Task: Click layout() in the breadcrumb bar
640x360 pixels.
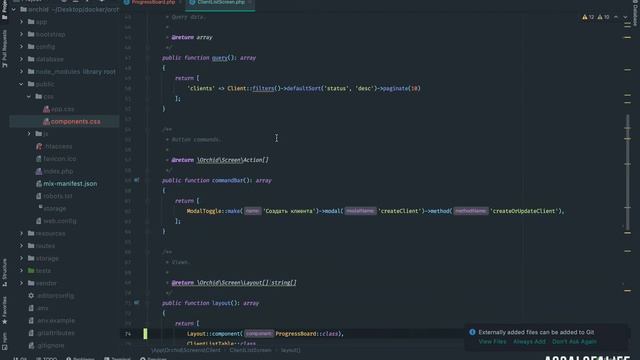Action: [x=291, y=350]
